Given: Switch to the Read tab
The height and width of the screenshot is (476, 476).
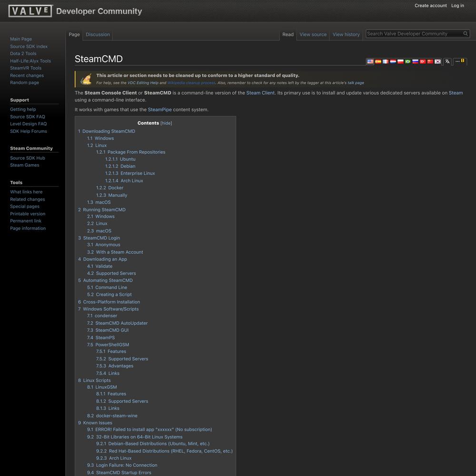Looking at the screenshot, I should (x=288, y=35).
